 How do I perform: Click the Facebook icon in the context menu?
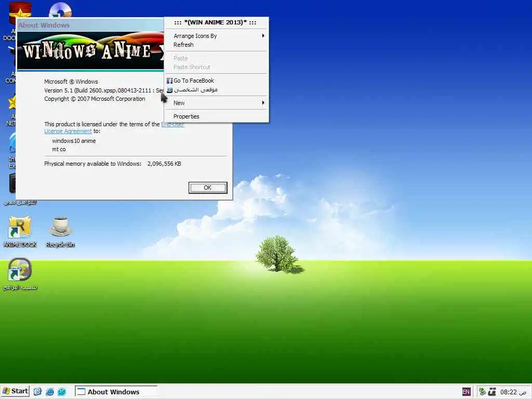click(170, 81)
